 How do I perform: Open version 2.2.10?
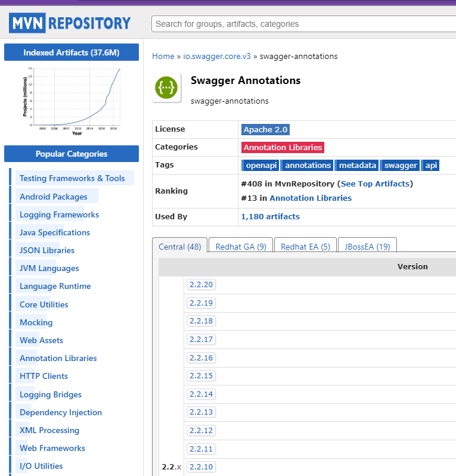tap(201, 466)
